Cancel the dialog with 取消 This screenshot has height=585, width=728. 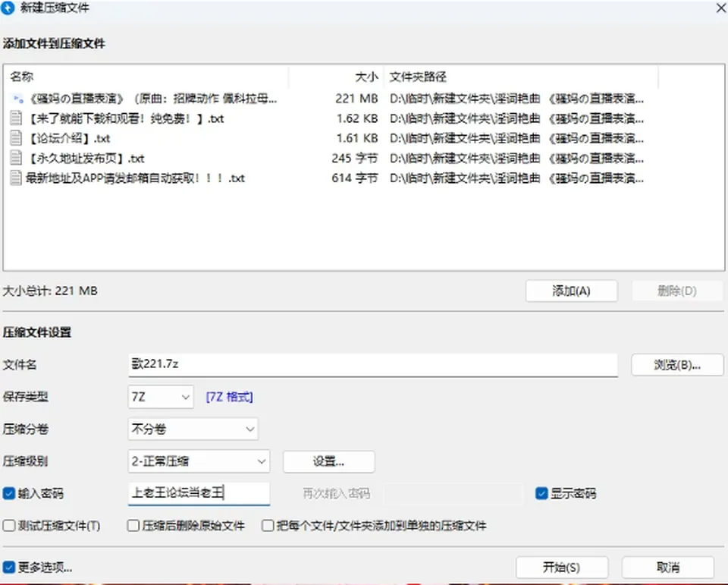(x=668, y=568)
